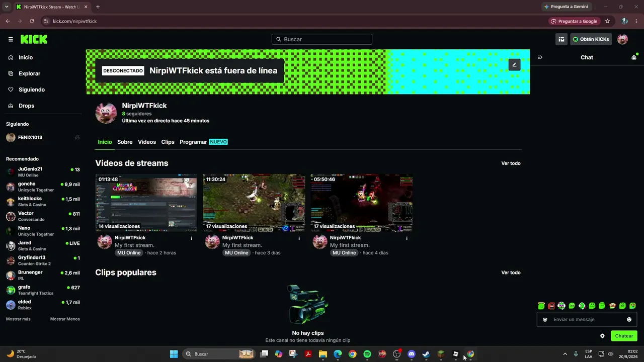Switch to the Videos tab
644x362 pixels.
[x=147, y=142]
